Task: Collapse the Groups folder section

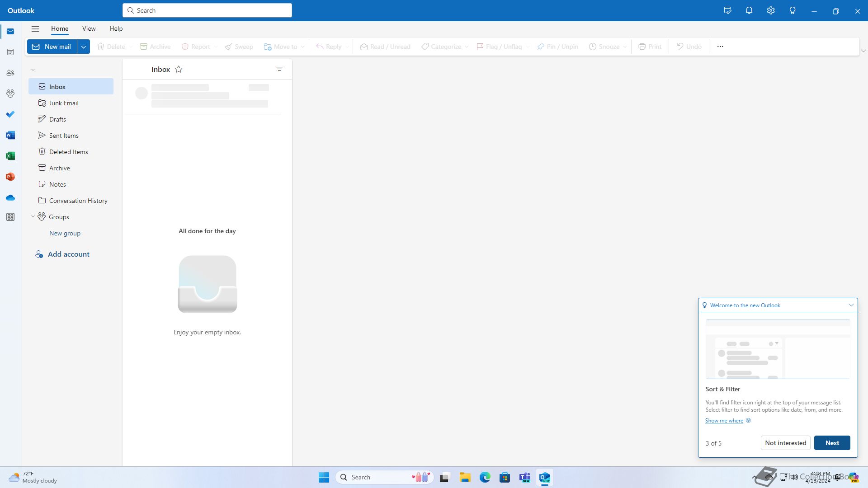Action: 33,216
